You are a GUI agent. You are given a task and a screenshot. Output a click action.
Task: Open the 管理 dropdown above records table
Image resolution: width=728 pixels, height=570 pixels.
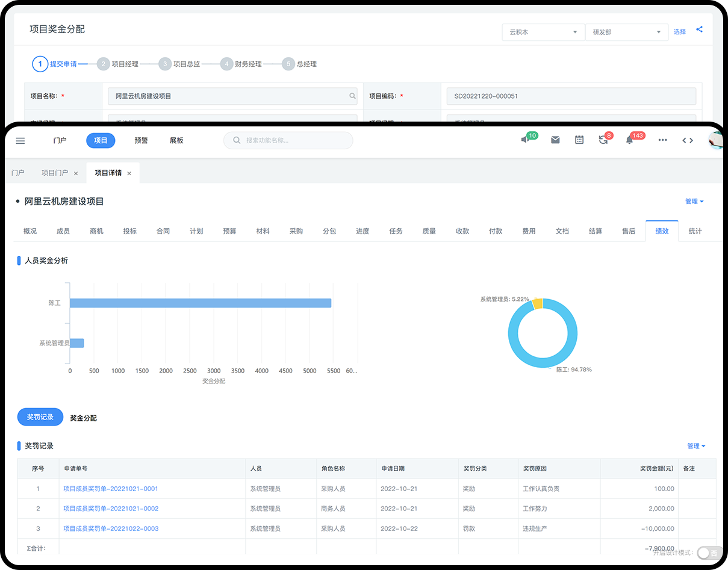point(695,446)
